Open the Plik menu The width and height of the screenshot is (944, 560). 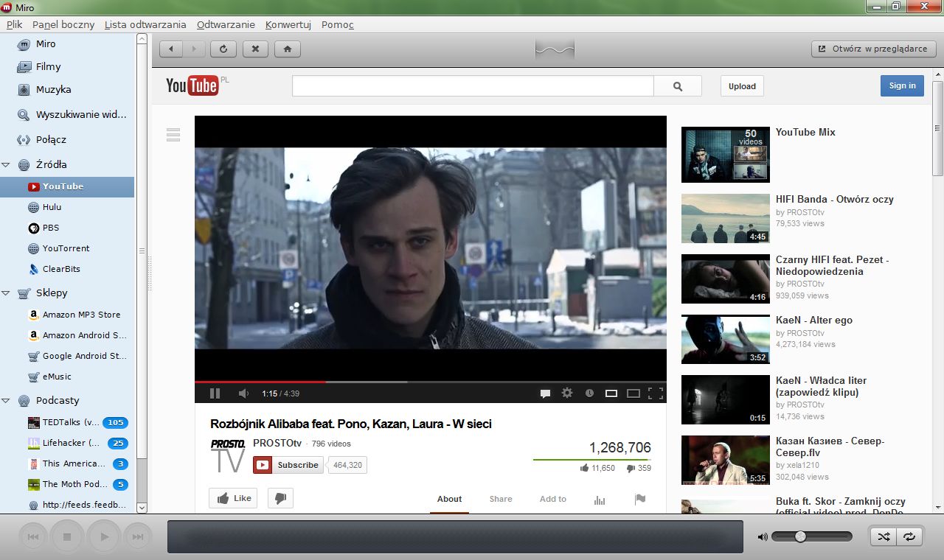15,24
